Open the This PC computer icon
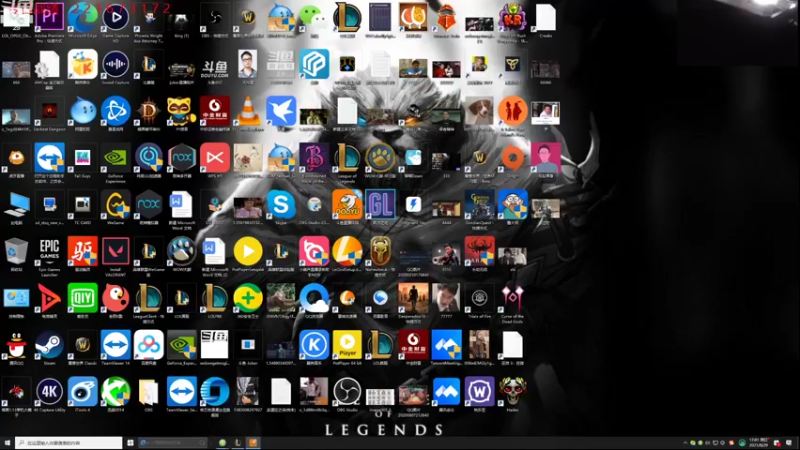Image resolution: width=800 pixels, height=450 pixels. (x=16, y=205)
